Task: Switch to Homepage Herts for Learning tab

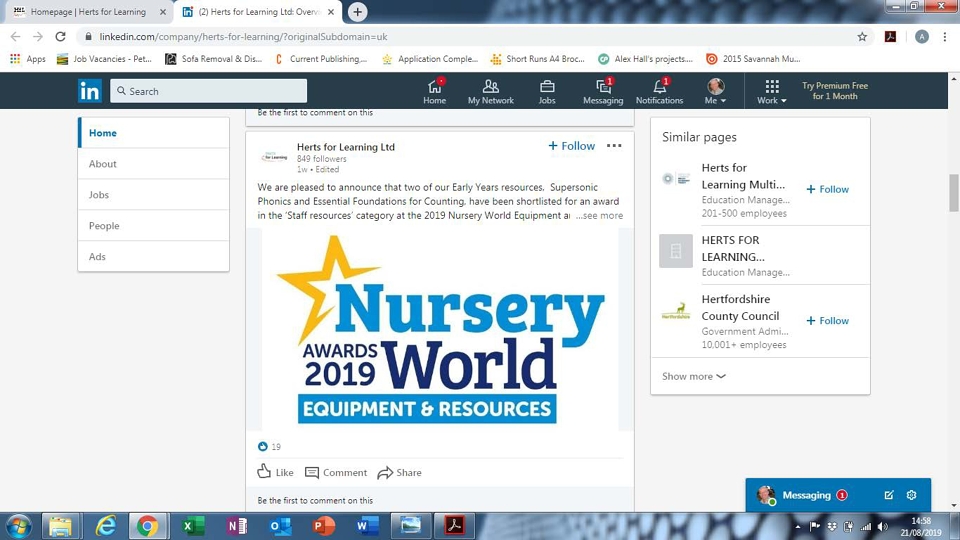Action: [88, 12]
